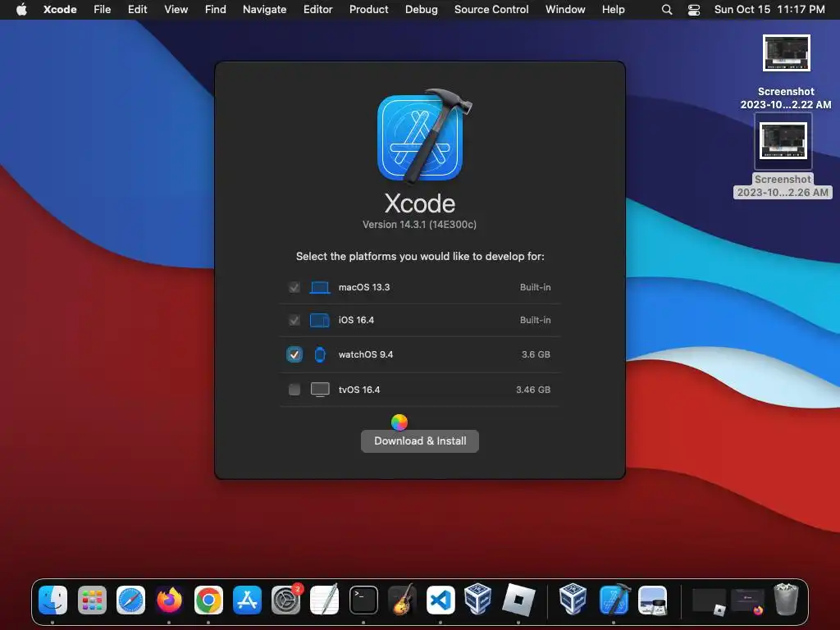Click the Download & Install button
Viewport: 840px width, 630px height.
[419, 441]
